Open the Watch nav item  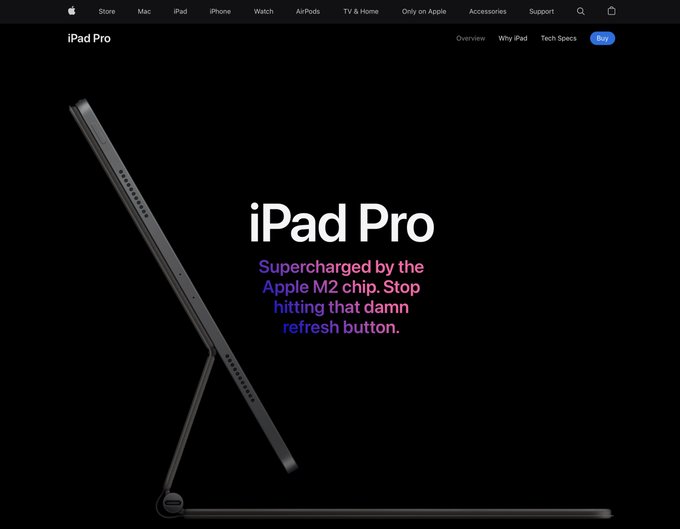[264, 11]
